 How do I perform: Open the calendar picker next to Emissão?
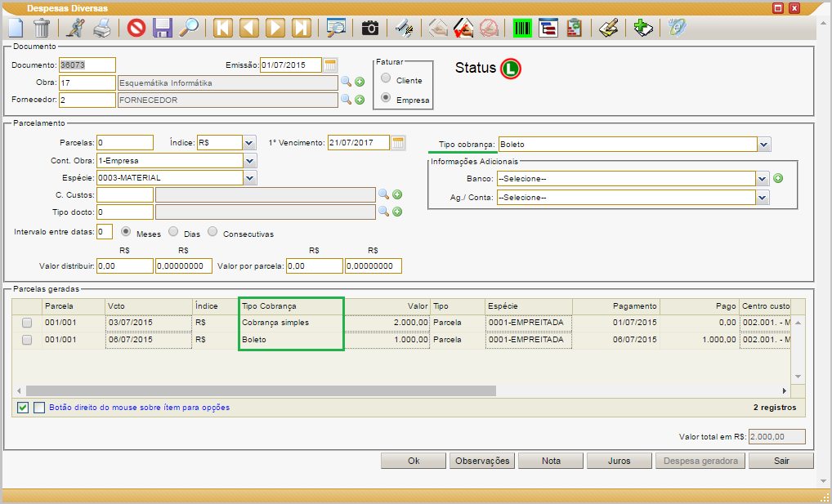330,65
